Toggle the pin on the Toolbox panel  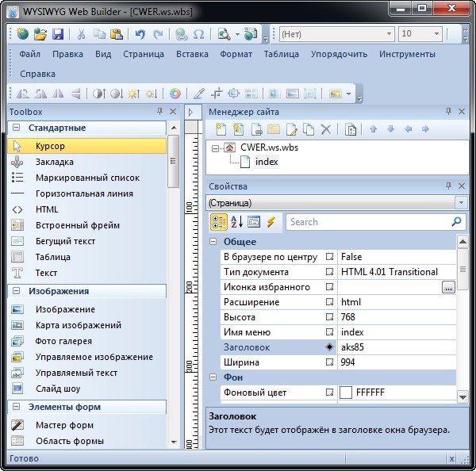[160, 111]
